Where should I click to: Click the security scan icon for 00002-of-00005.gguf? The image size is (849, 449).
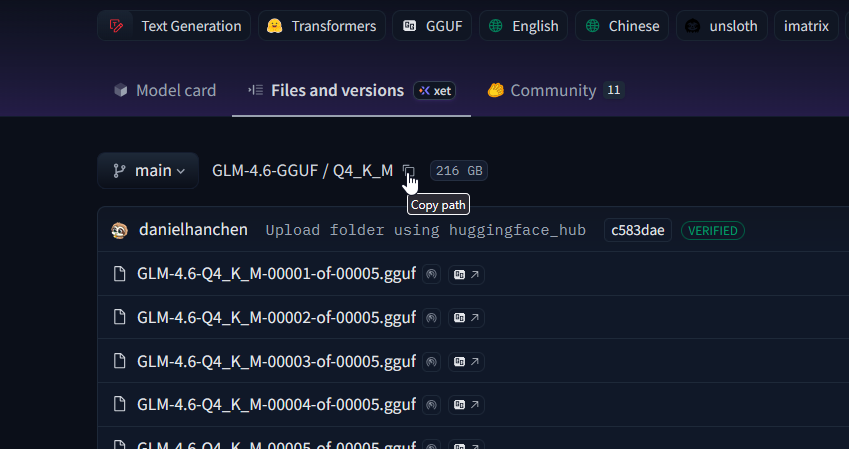[x=431, y=318]
